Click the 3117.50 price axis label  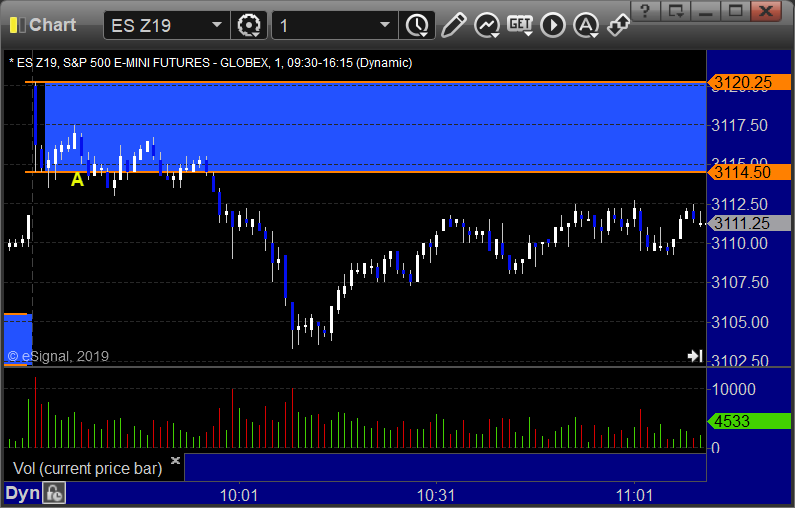point(740,125)
